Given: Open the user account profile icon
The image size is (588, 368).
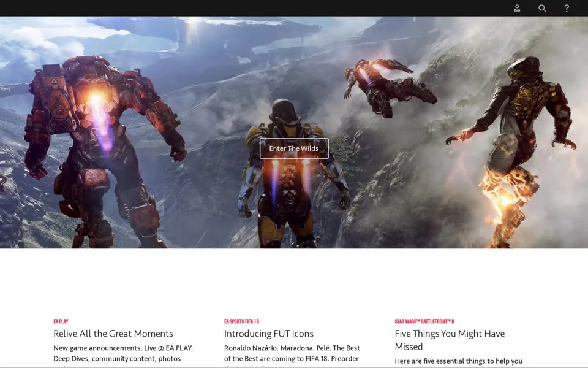Looking at the screenshot, I should [x=517, y=8].
